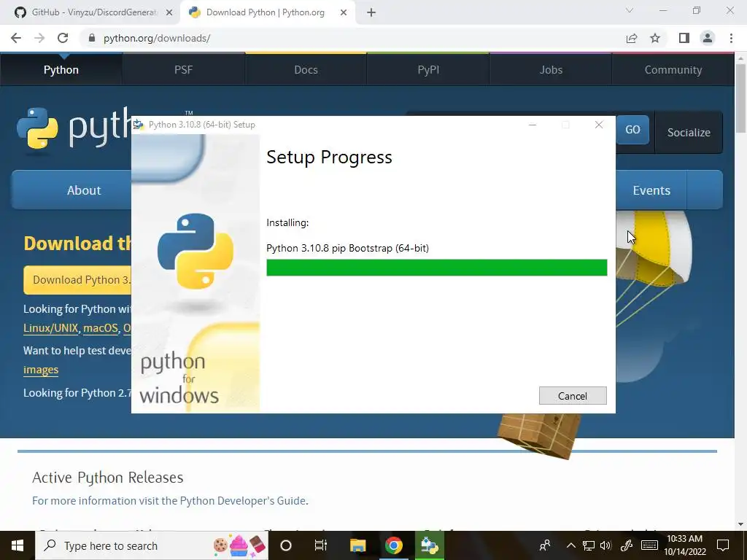Screen dimensions: 747x560
Task: Click the green installation progress bar
Action: tap(436, 268)
